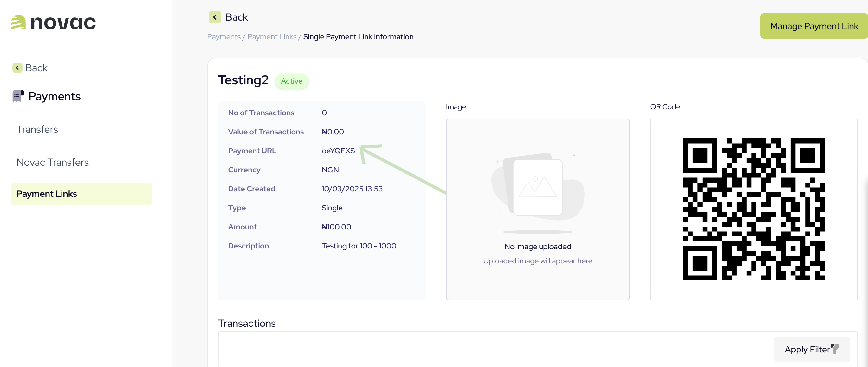
Task: Click the chevron on the sidebar Back button
Action: click(17, 68)
